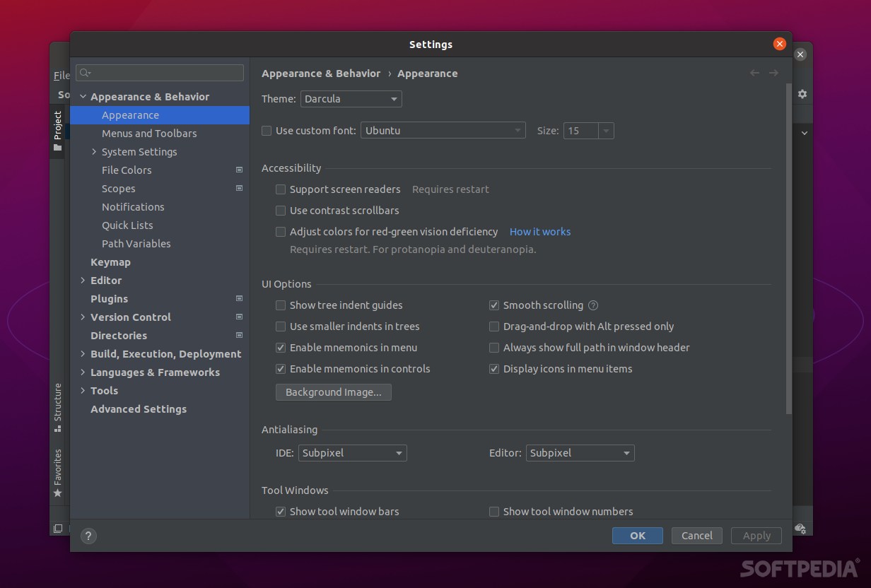Open the Theme Darcula dropdown
The image size is (871, 588).
pos(351,99)
